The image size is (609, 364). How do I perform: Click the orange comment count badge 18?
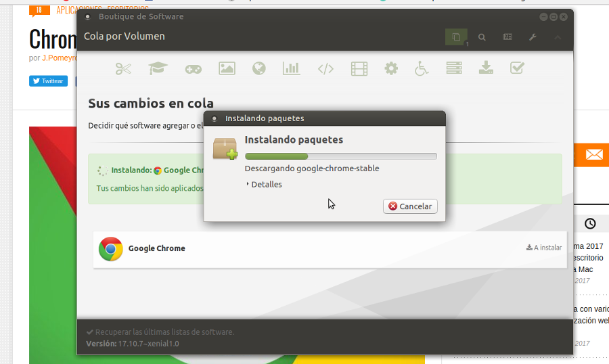[39, 11]
